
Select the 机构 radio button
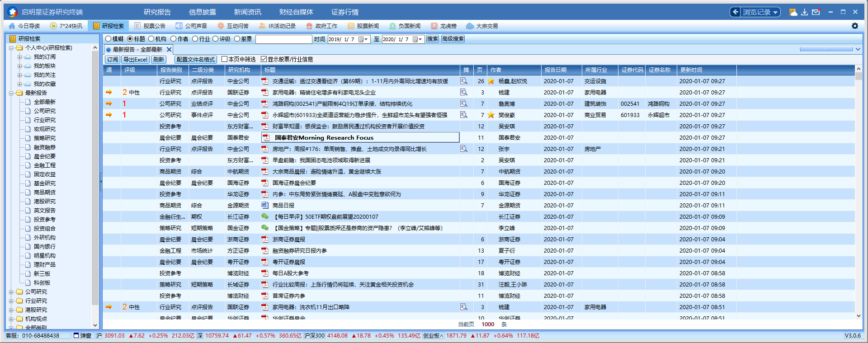151,39
